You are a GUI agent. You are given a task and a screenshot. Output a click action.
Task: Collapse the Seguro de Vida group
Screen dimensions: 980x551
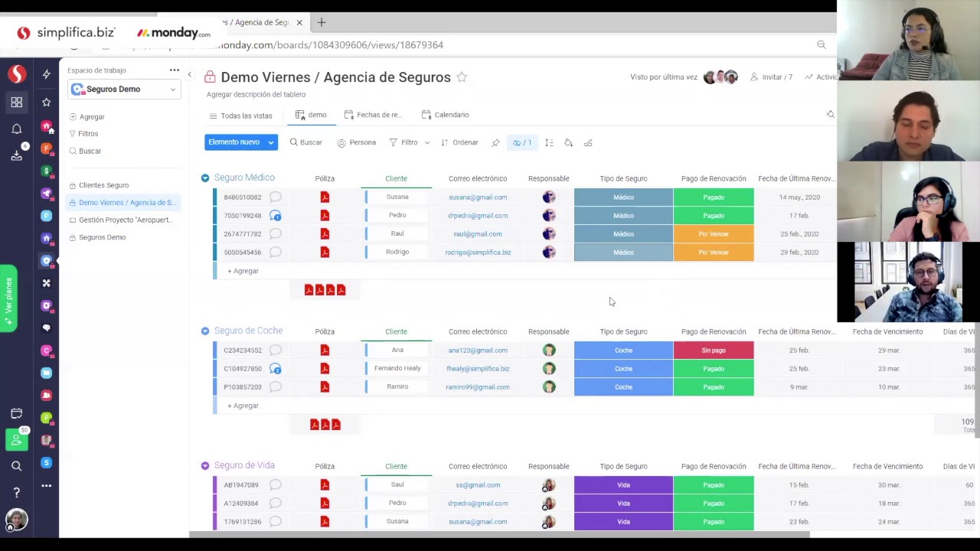pyautogui.click(x=205, y=466)
